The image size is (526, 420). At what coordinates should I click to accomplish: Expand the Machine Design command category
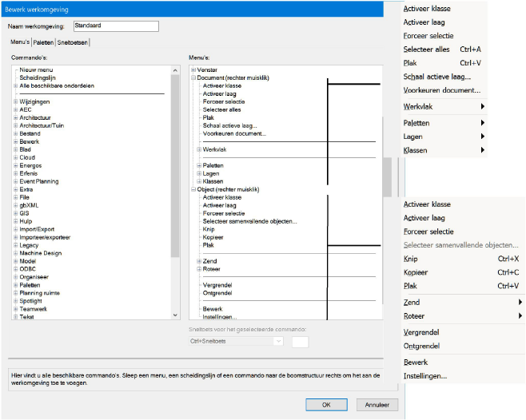pyautogui.click(x=16, y=253)
